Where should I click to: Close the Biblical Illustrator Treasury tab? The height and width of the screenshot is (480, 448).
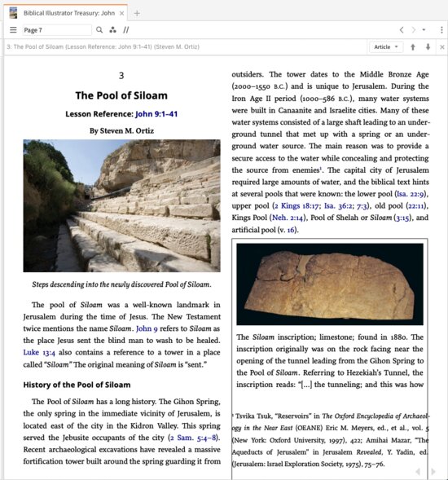(121, 13)
